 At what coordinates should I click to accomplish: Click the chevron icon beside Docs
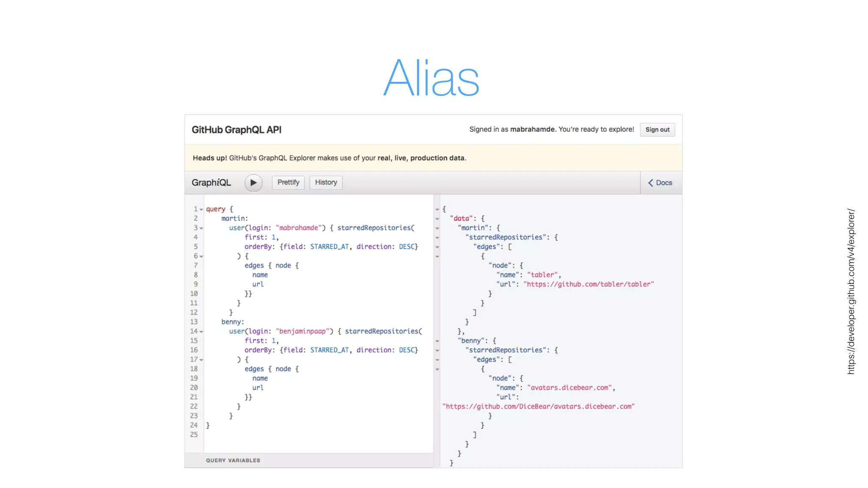pyautogui.click(x=651, y=183)
